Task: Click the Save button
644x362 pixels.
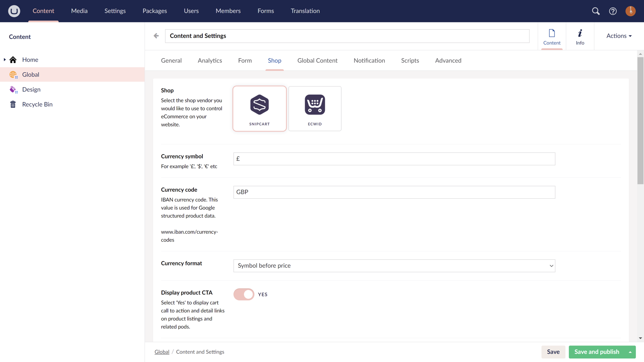Action: click(553, 352)
